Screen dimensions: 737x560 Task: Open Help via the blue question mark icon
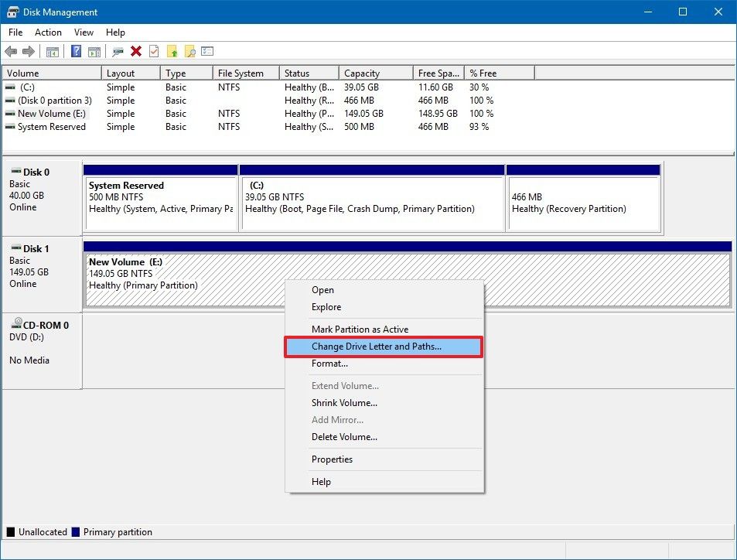[75, 51]
